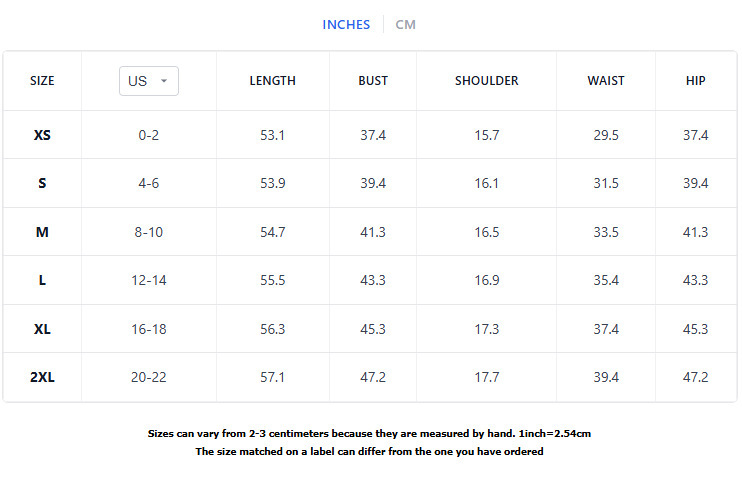Click the 8-10 US size cell
Viewport: 742px width, 482px height.
click(149, 232)
